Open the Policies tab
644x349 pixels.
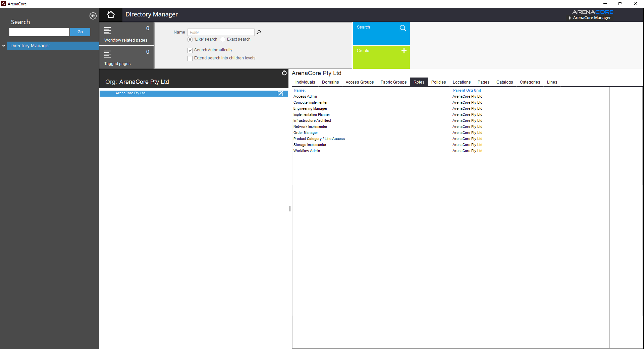tap(438, 82)
